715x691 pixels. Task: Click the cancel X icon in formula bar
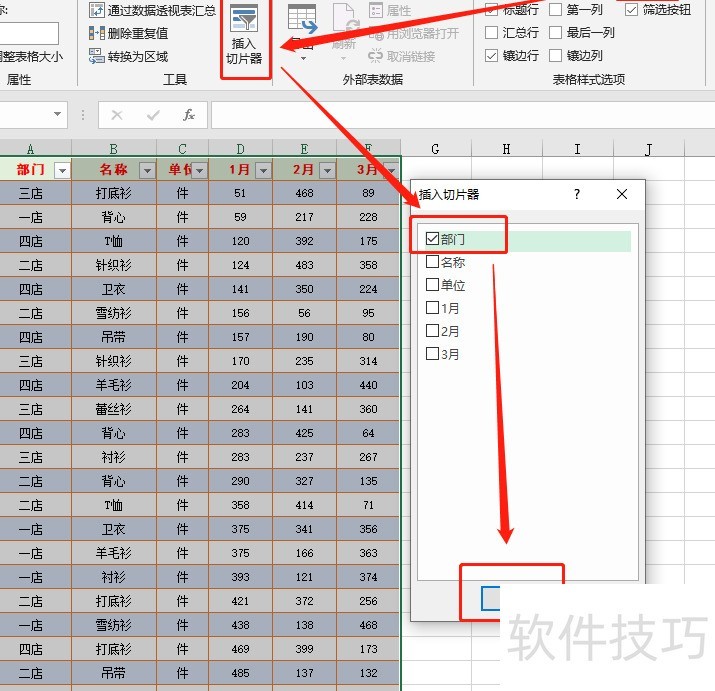tap(117, 115)
